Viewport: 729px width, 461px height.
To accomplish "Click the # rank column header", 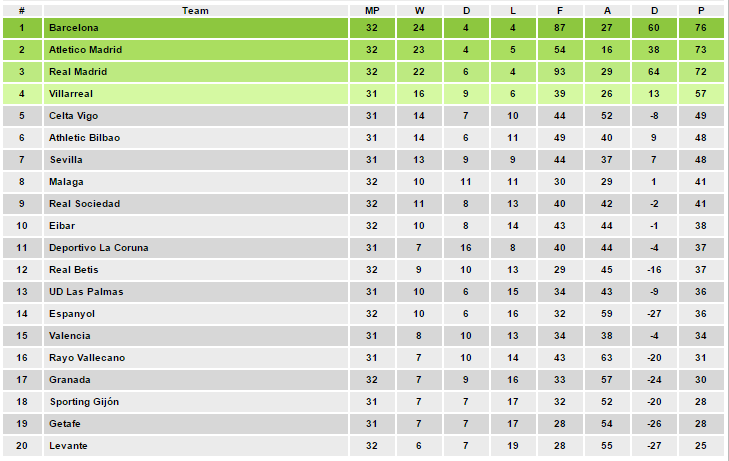I will pos(21,10).
